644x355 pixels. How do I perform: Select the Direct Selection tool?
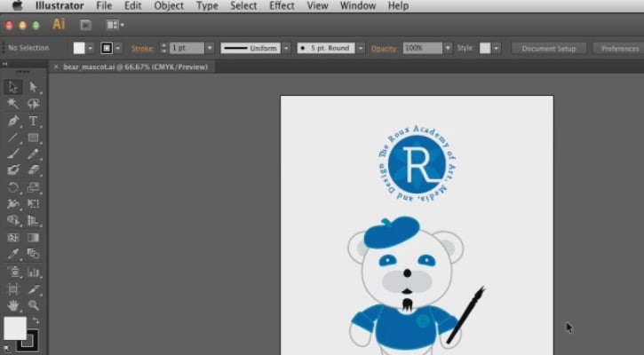pos(33,87)
